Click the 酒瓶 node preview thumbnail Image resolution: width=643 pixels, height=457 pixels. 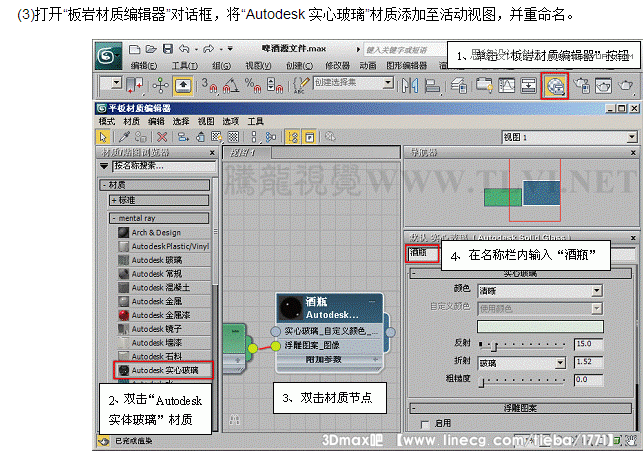[x=291, y=308]
